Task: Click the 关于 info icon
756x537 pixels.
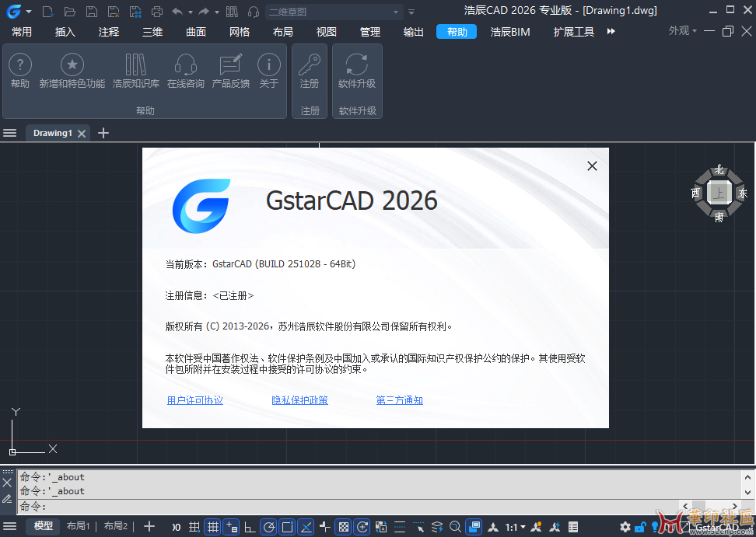Action: click(268, 65)
